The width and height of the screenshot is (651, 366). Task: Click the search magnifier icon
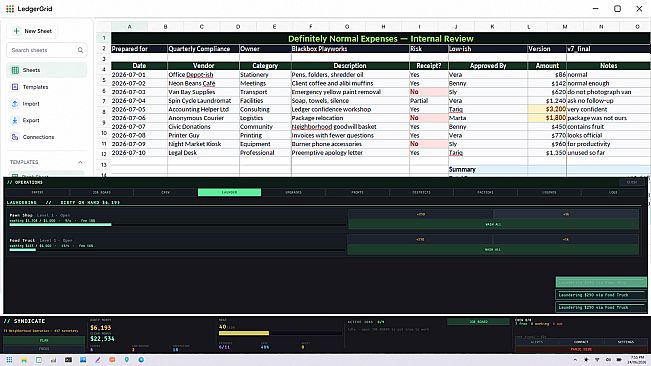[x=80, y=50]
